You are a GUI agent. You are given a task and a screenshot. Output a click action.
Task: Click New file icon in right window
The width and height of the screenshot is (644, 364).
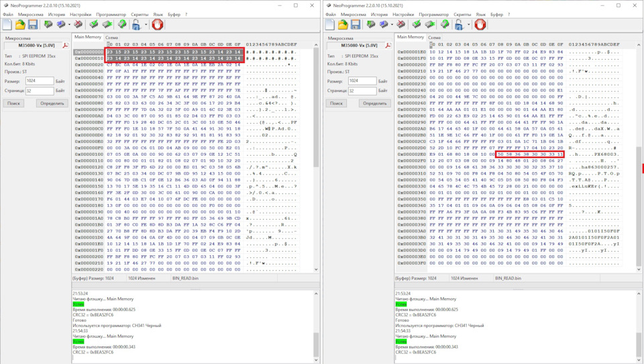[x=330, y=25]
